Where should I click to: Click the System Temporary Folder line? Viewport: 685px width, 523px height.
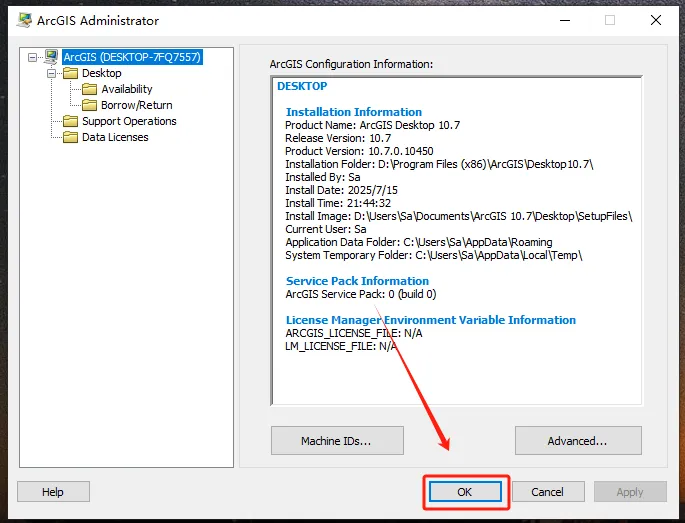point(434,256)
